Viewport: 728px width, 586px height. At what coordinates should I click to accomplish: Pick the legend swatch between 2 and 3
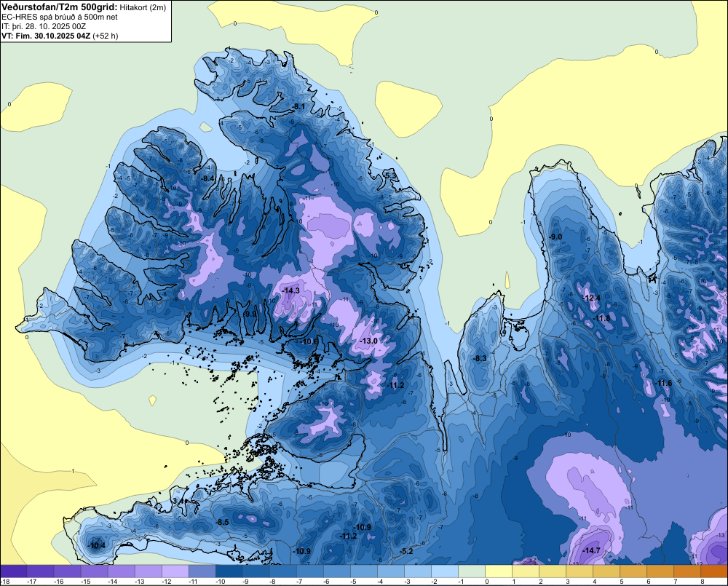552,571
